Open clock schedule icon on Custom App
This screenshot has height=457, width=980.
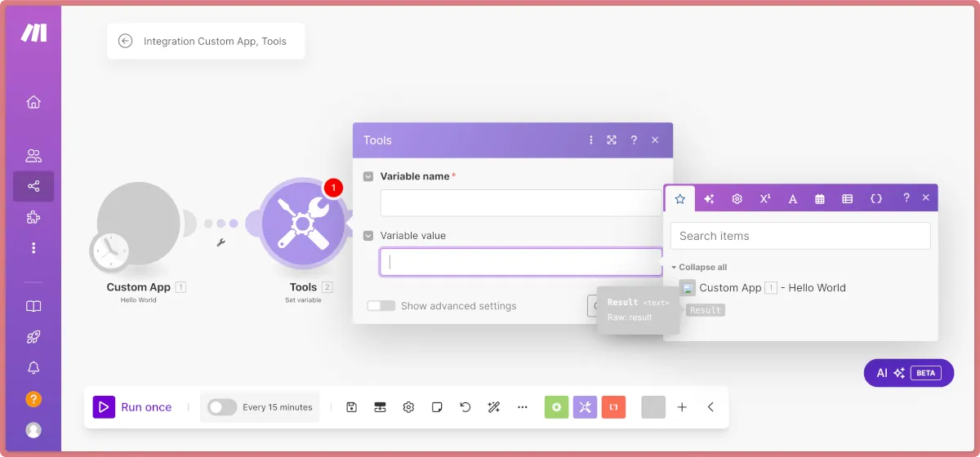click(x=109, y=251)
